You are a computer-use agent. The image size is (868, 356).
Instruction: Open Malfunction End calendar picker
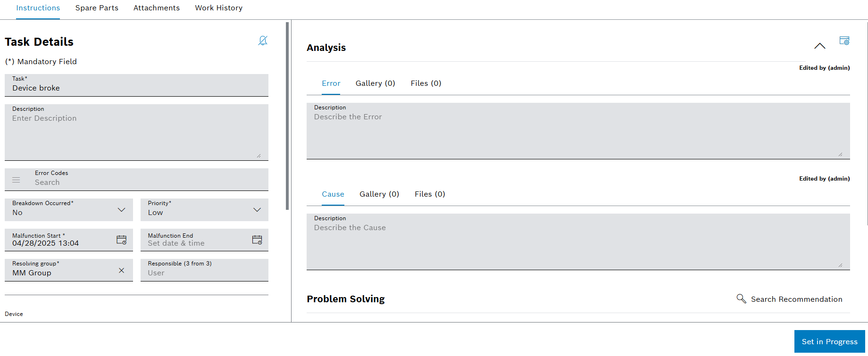257,240
